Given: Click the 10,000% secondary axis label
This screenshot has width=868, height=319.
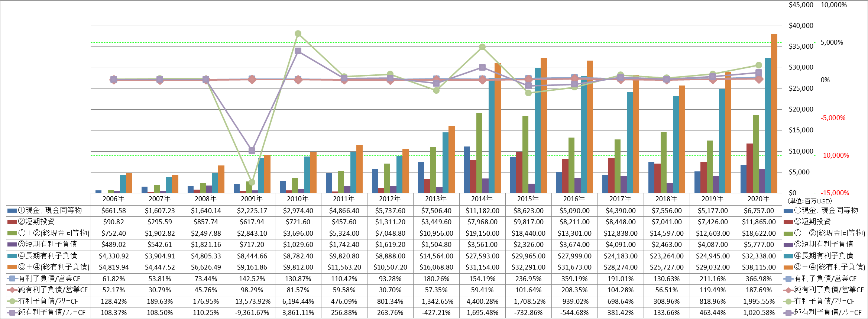Looking at the screenshot, I should (834, 5).
